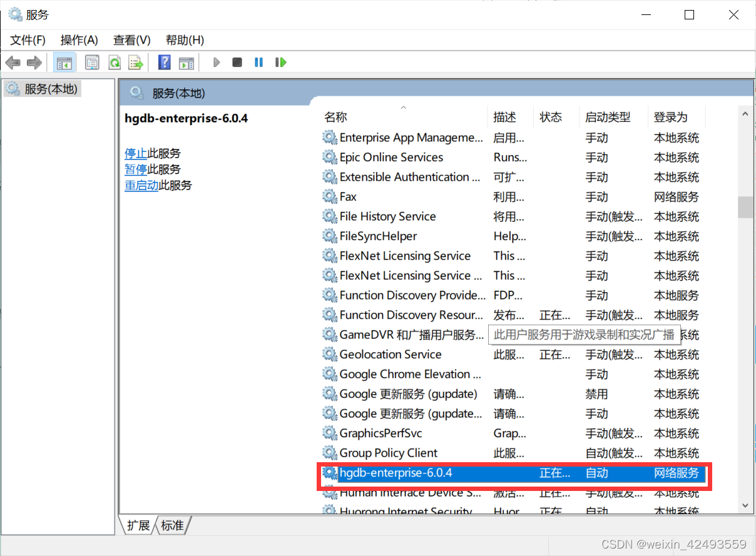The height and width of the screenshot is (556, 756).
Task: Click 网络服务 logon value of Fax row
Action: [x=677, y=196]
